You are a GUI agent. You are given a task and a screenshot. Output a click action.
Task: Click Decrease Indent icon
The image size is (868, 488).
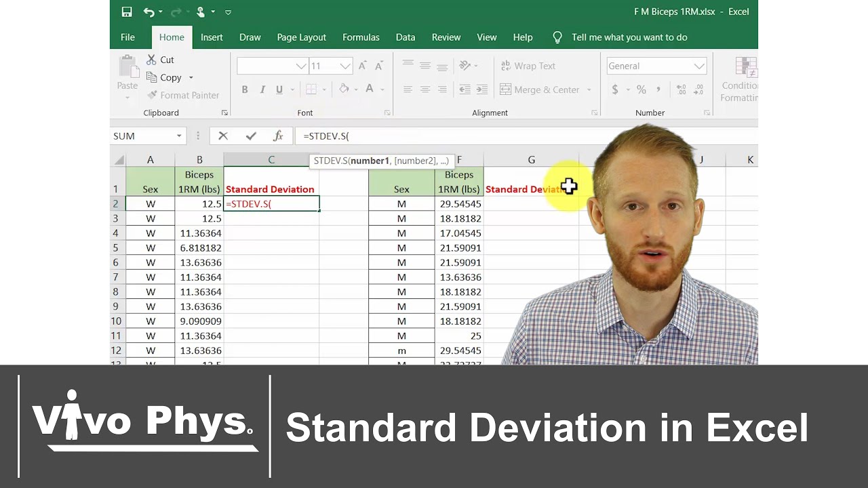[465, 89]
